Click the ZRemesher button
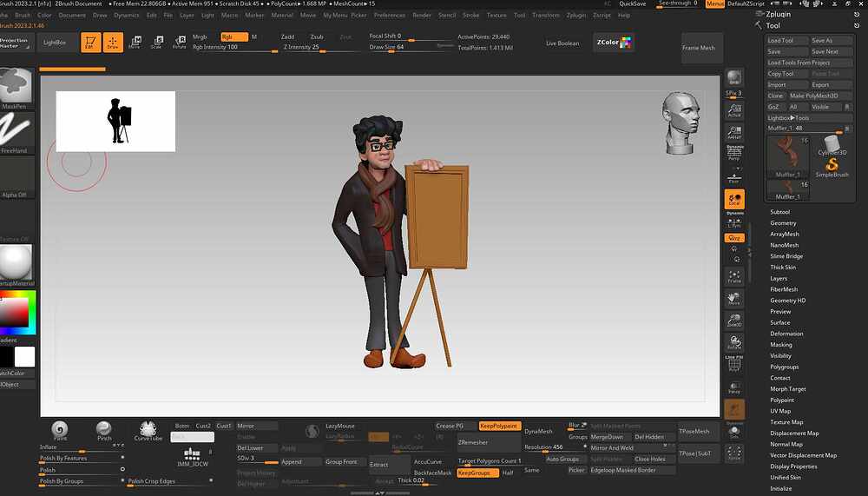This screenshot has width=868, height=496. point(489,442)
